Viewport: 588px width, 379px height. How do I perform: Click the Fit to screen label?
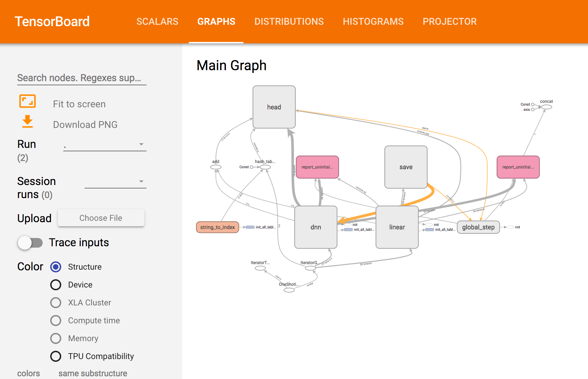pos(79,104)
